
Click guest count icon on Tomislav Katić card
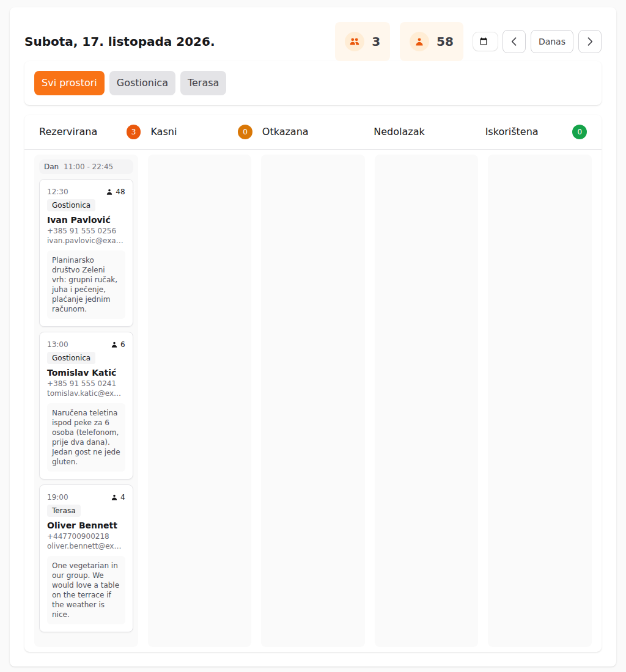(114, 345)
